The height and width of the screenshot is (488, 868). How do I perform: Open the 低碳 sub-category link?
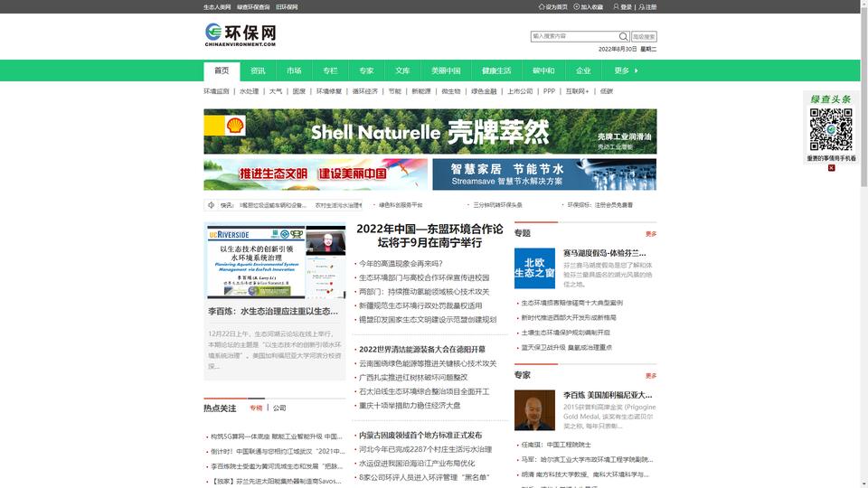point(607,91)
